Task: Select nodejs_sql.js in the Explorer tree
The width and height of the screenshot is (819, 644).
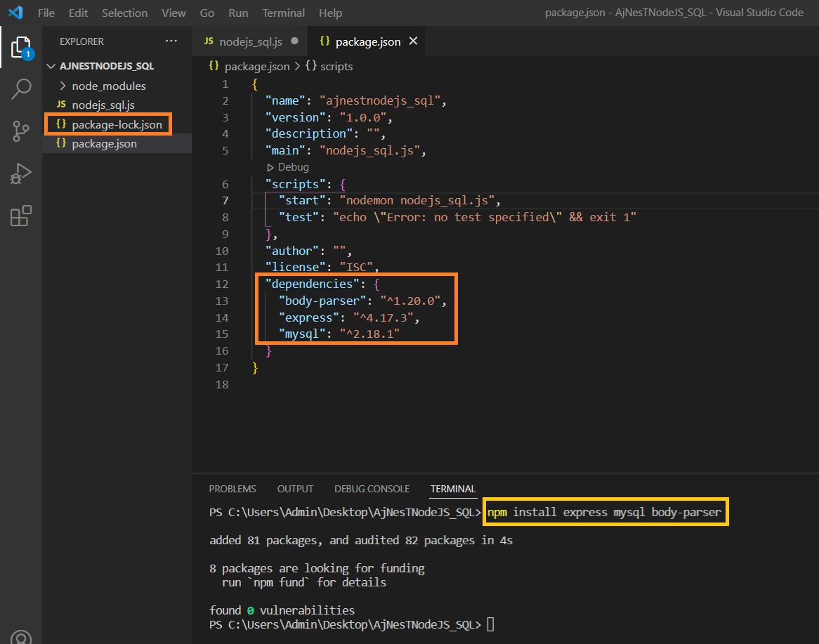Action: (x=103, y=105)
